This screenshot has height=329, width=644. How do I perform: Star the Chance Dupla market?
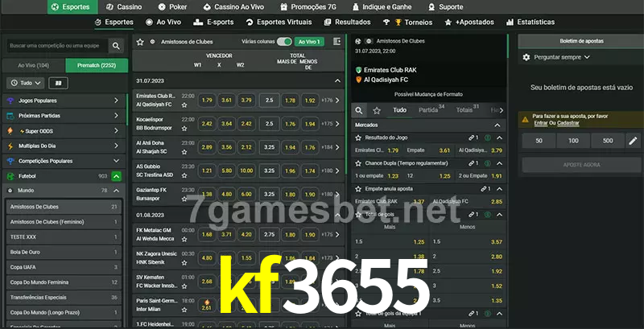click(x=358, y=163)
